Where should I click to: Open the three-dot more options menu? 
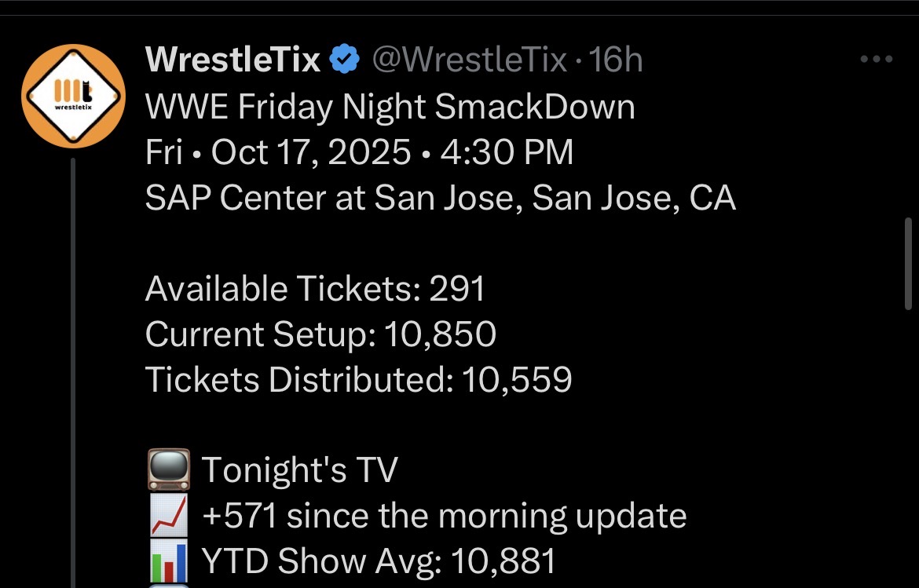[876, 60]
